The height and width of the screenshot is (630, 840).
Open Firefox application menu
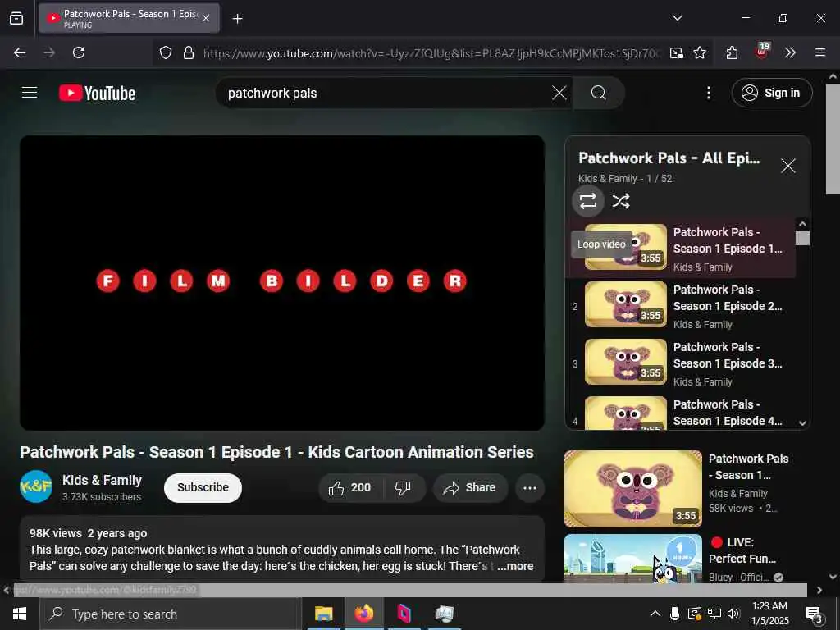pos(819,52)
